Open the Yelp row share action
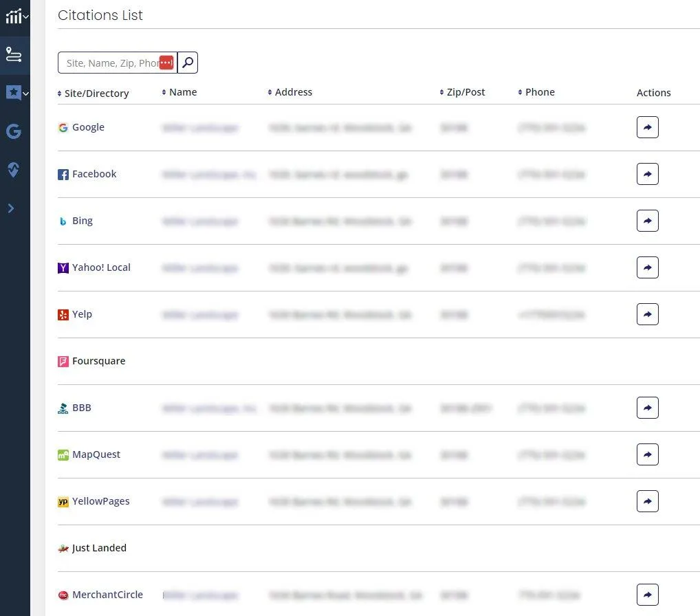 click(647, 314)
